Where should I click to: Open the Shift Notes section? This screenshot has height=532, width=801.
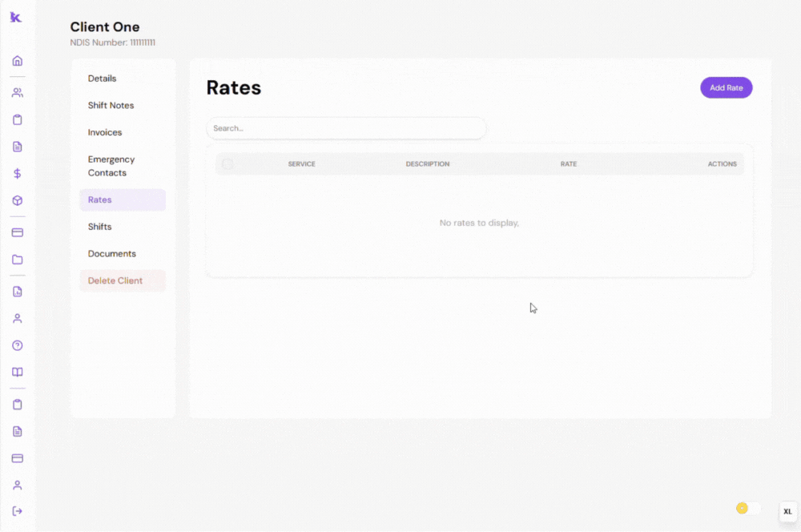(123, 105)
